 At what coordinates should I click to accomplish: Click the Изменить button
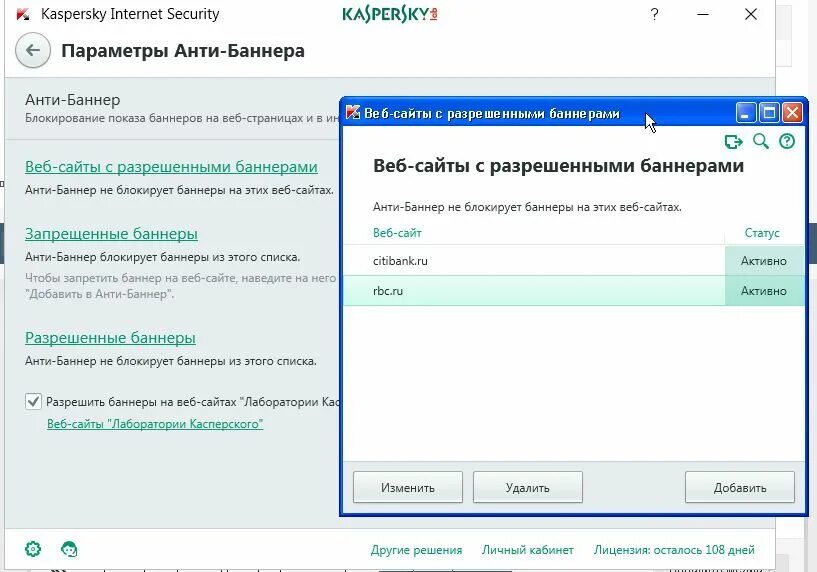tap(408, 488)
